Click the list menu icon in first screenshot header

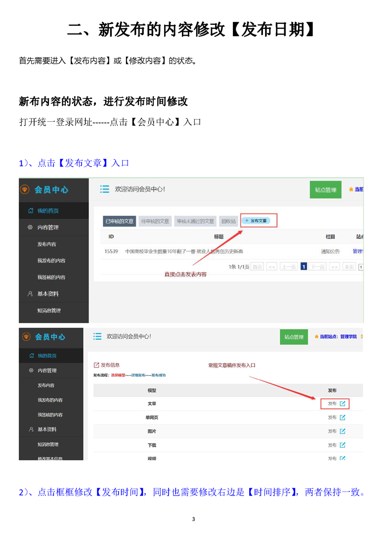104,189
